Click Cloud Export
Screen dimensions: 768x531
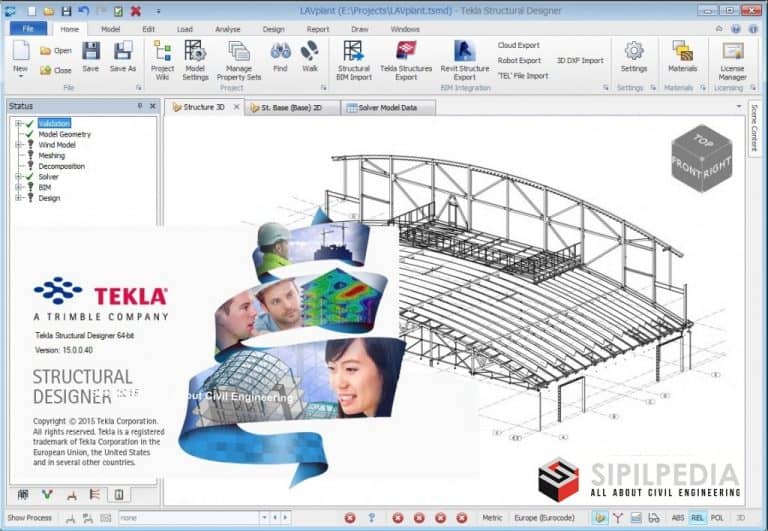pyautogui.click(x=519, y=45)
